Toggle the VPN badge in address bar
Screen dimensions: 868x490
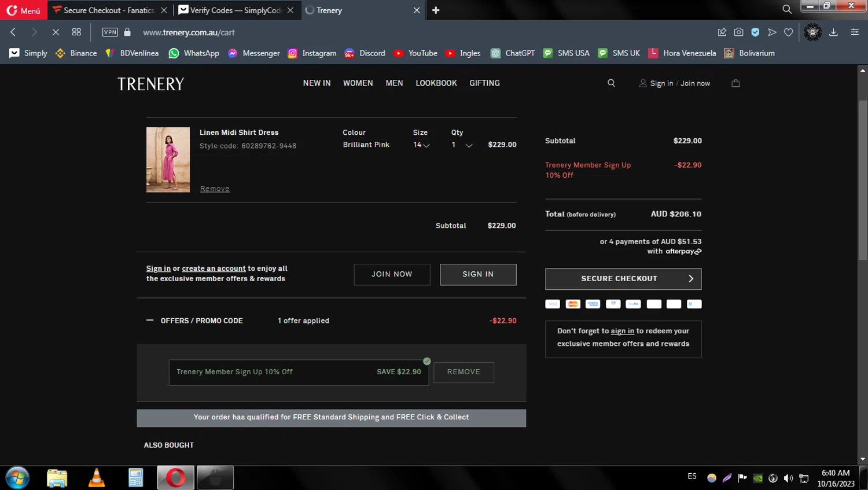[110, 32]
